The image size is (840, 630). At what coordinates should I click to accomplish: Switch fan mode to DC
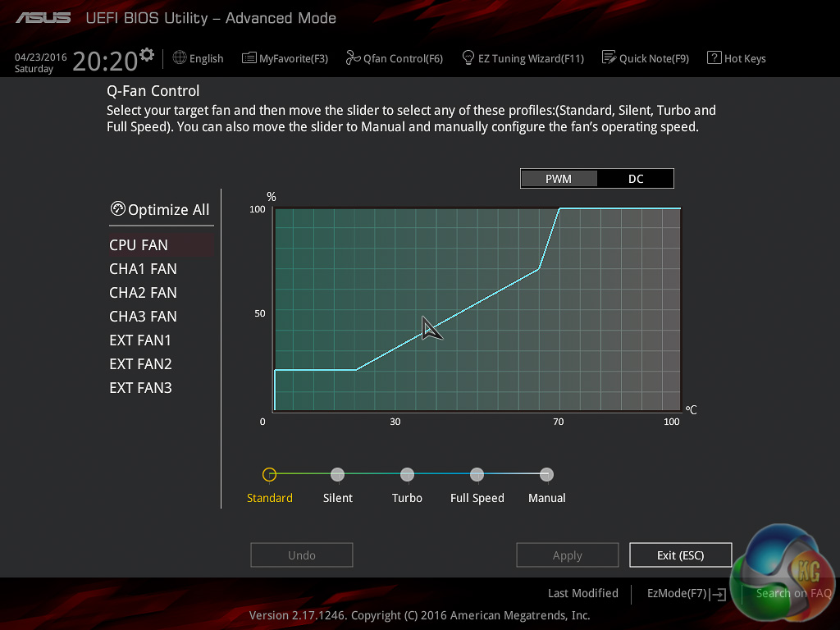point(636,179)
